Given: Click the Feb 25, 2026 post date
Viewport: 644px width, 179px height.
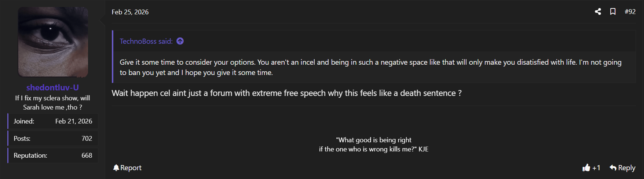Looking at the screenshot, I should tap(130, 12).
